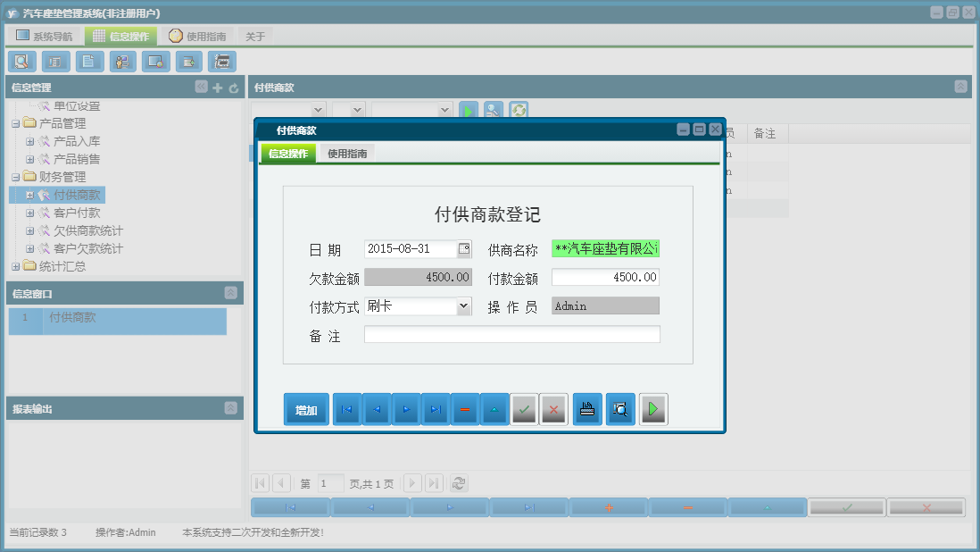Open the 关于 tab
980x552 pixels.
pyautogui.click(x=255, y=37)
